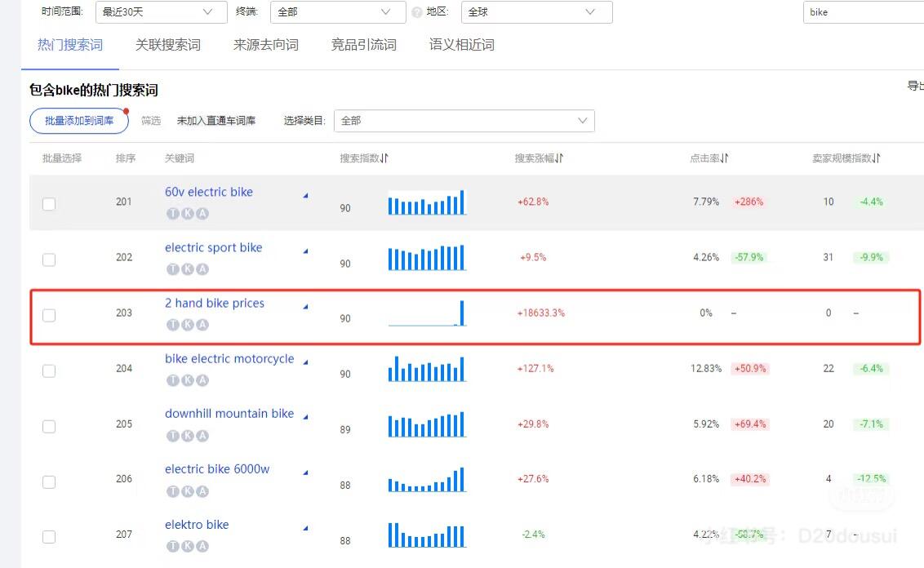The height and width of the screenshot is (568, 924).
Task: Expand triangle next to 2 hand bike prices
Action: [305, 306]
